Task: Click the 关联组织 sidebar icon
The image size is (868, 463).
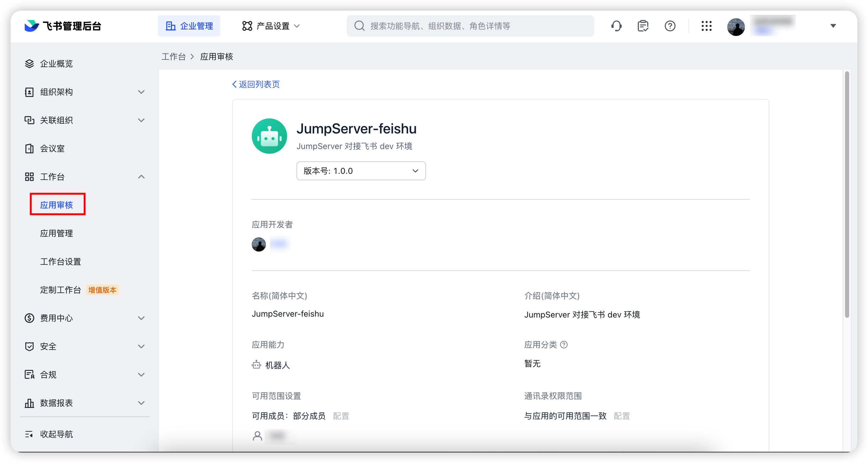Action: click(29, 120)
